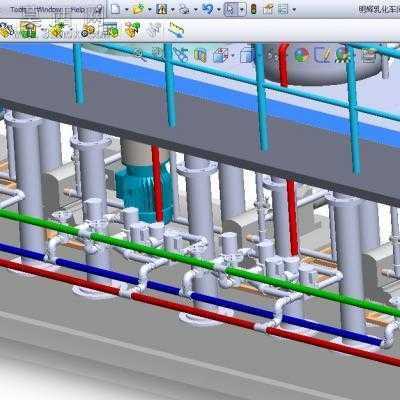This screenshot has width=400, height=400.
Task: Click the yellow and green blocks assembly icon
Action: [x=133, y=30]
